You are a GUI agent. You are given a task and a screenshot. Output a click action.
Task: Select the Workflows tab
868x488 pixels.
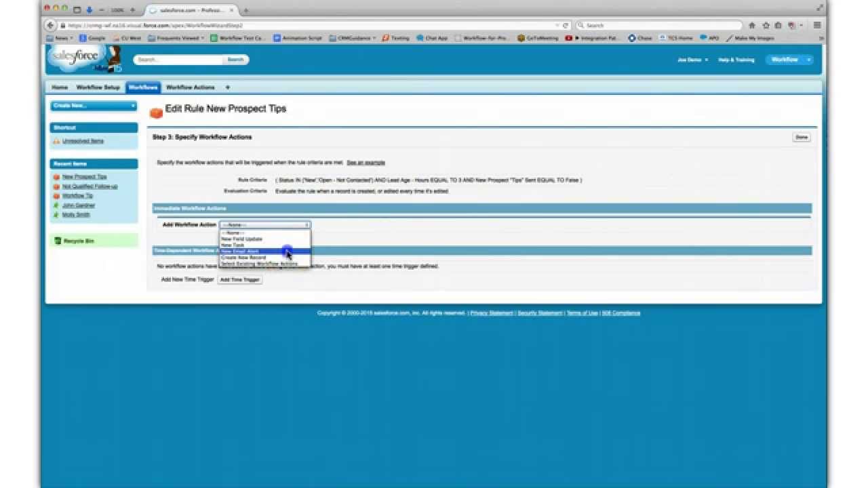[143, 87]
